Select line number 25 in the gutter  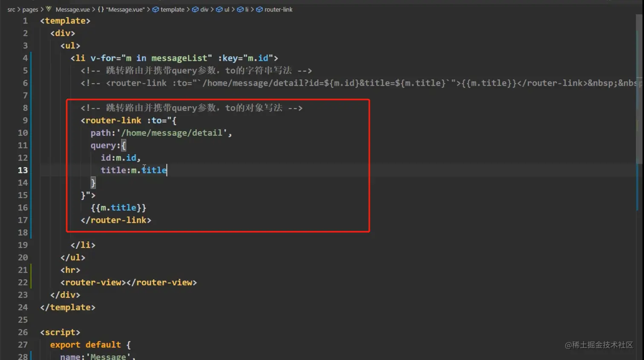tap(23, 320)
